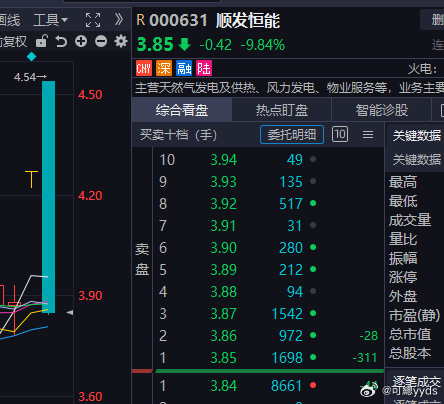Open the order book hamburger menu
The width and height of the screenshot is (444, 404).
click(x=368, y=135)
